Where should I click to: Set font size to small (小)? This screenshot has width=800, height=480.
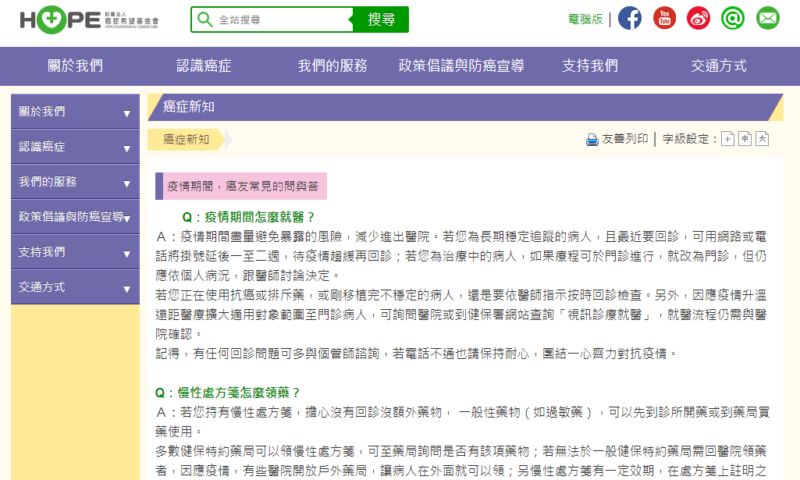pos(728,139)
